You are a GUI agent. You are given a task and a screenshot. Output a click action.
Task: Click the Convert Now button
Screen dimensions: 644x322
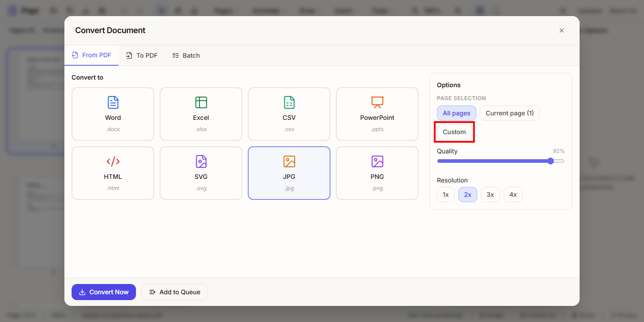pos(104,292)
